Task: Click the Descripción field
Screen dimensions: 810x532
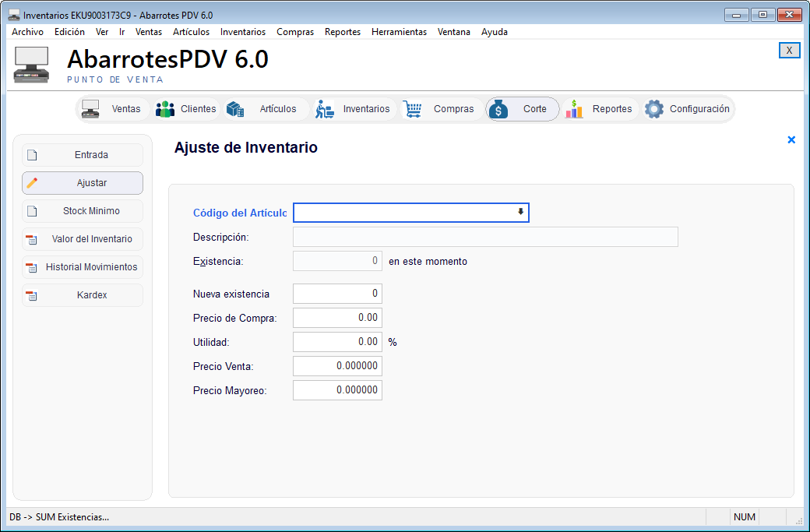Action: pyautogui.click(x=485, y=237)
